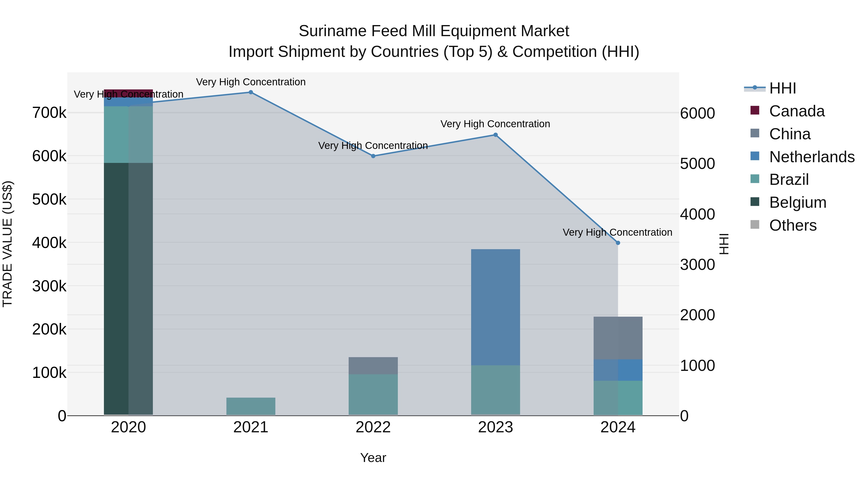Toggle the Others legend entry

tap(783, 225)
